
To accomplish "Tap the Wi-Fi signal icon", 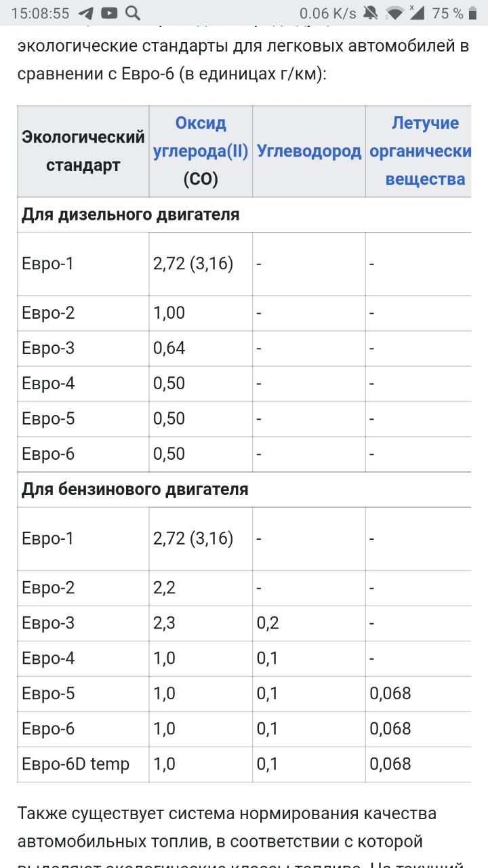I will click(394, 13).
